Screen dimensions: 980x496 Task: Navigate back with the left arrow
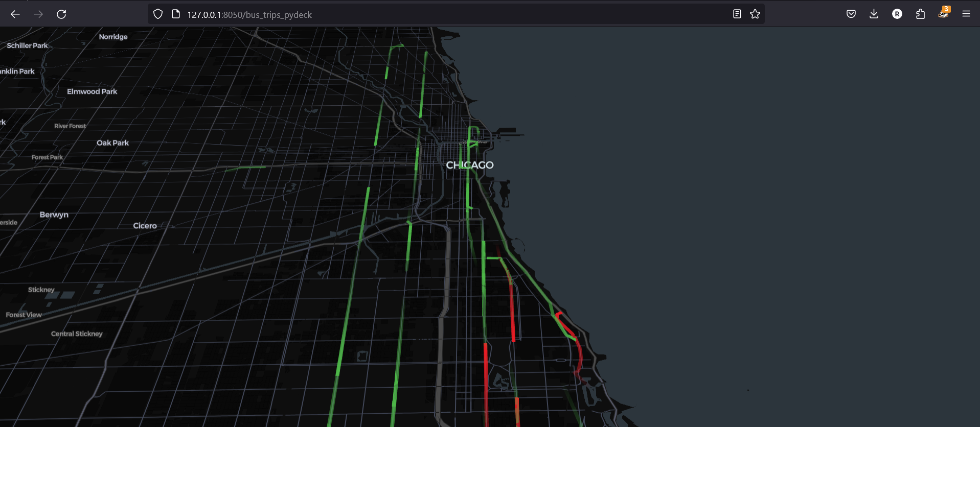click(x=15, y=14)
